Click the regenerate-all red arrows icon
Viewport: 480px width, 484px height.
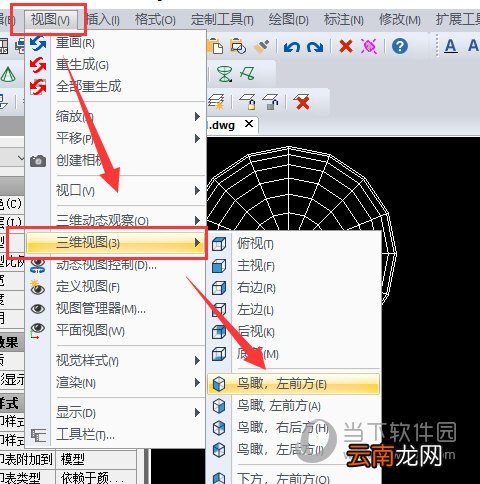pos(38,87)
